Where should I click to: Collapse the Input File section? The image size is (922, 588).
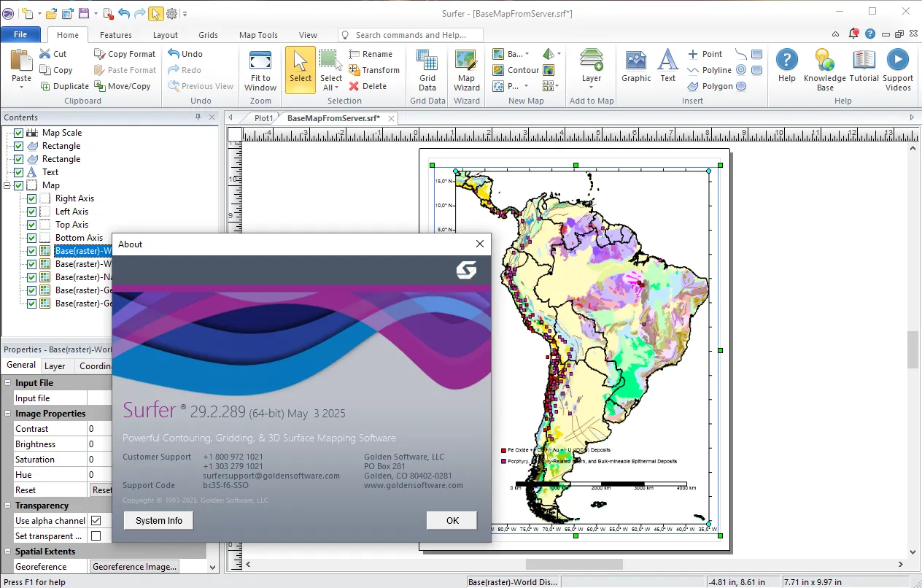(x=7, y=383)
